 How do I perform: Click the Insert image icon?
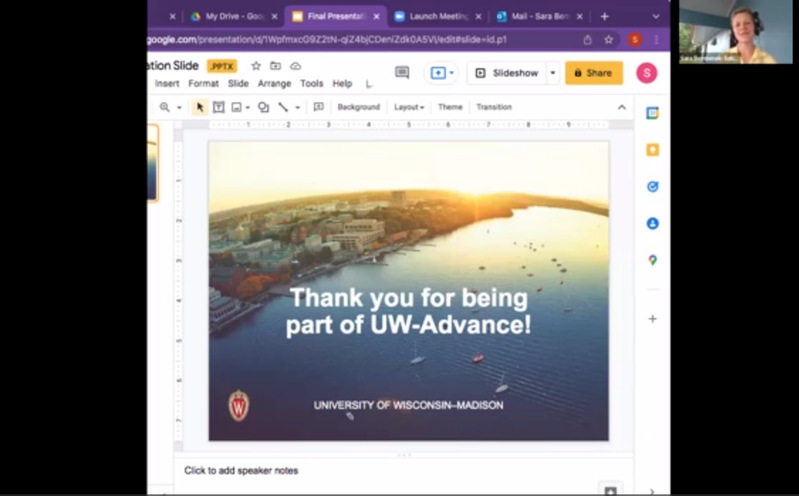[x=237, y=107]
